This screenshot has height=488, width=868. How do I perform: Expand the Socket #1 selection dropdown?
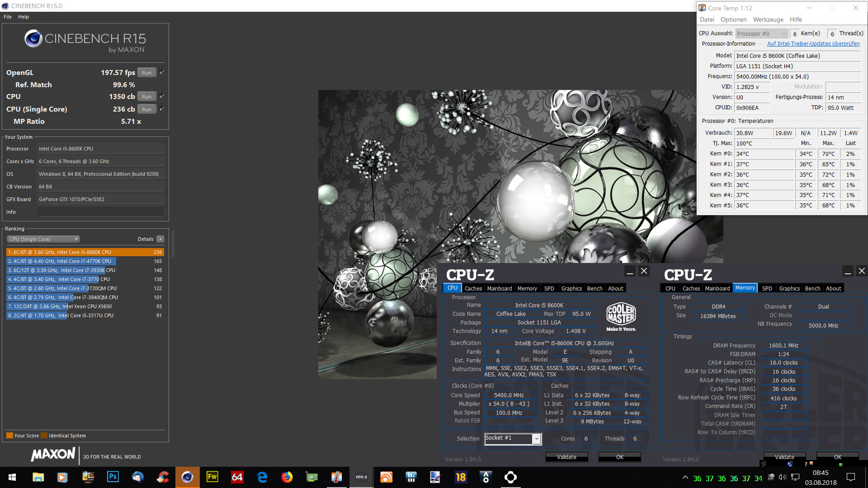(536, 439)
